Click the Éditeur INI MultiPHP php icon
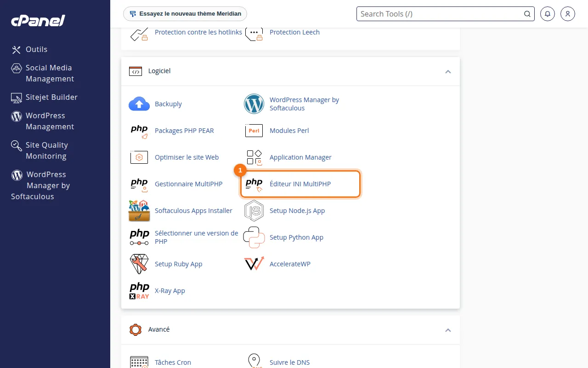Image resolution: width=588 pixels, height=368 pixels. point(254,184)
